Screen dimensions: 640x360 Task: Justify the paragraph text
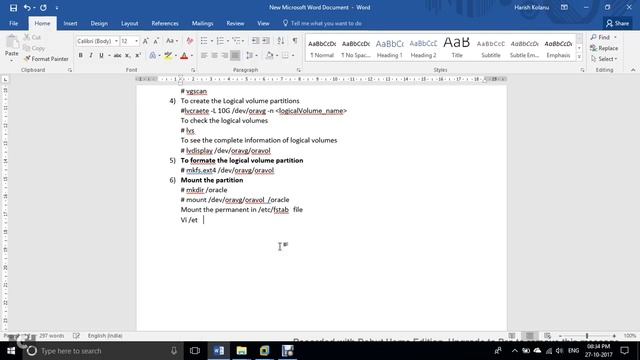click(235, 55)
